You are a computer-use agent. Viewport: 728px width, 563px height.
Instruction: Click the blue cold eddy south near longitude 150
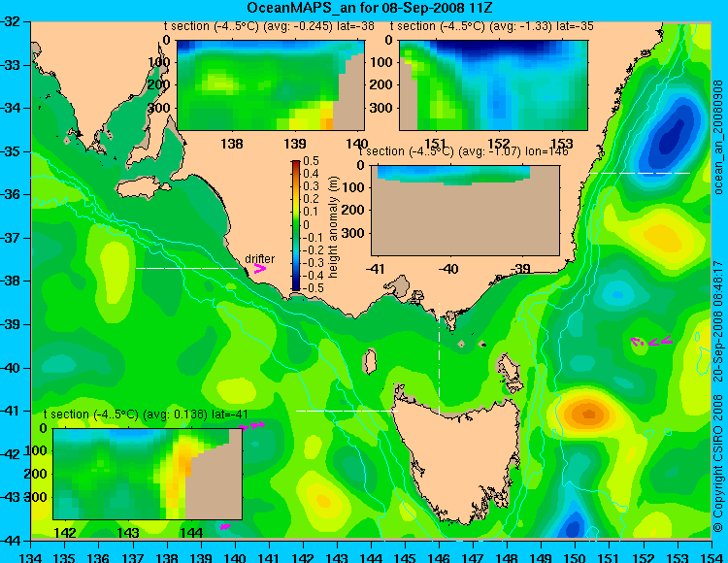click(x=574, y=524)
